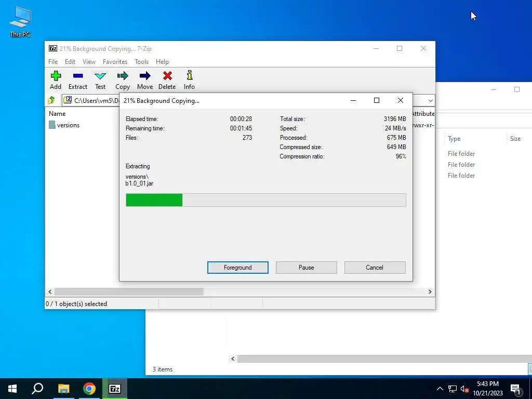Open the Help menu
This screenshot has width=532, height=399.
coord(162,62)
